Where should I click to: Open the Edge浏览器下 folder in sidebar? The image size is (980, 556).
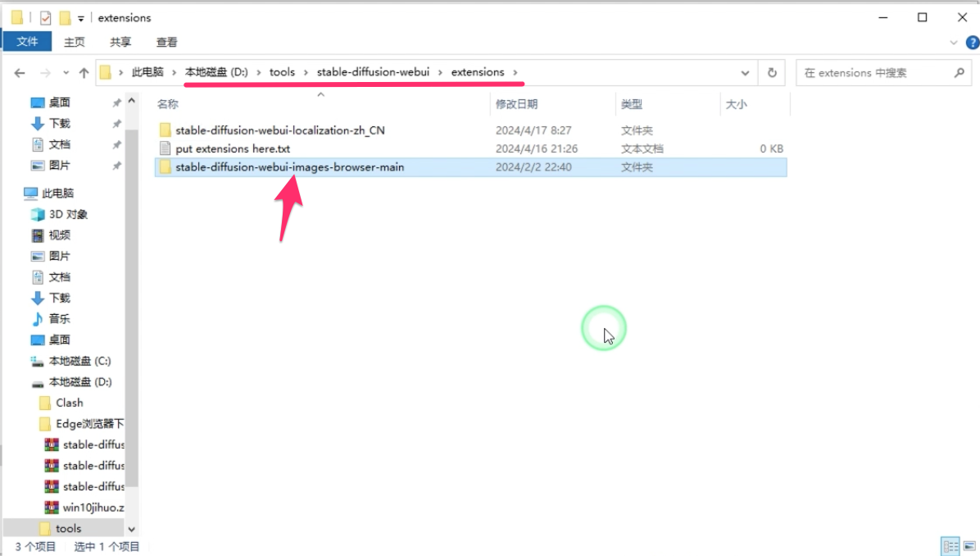pyautogui.click(x=90, y=423)
